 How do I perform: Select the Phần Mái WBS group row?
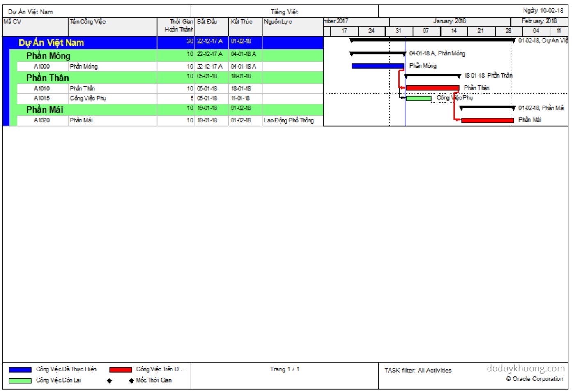point(44,110)
